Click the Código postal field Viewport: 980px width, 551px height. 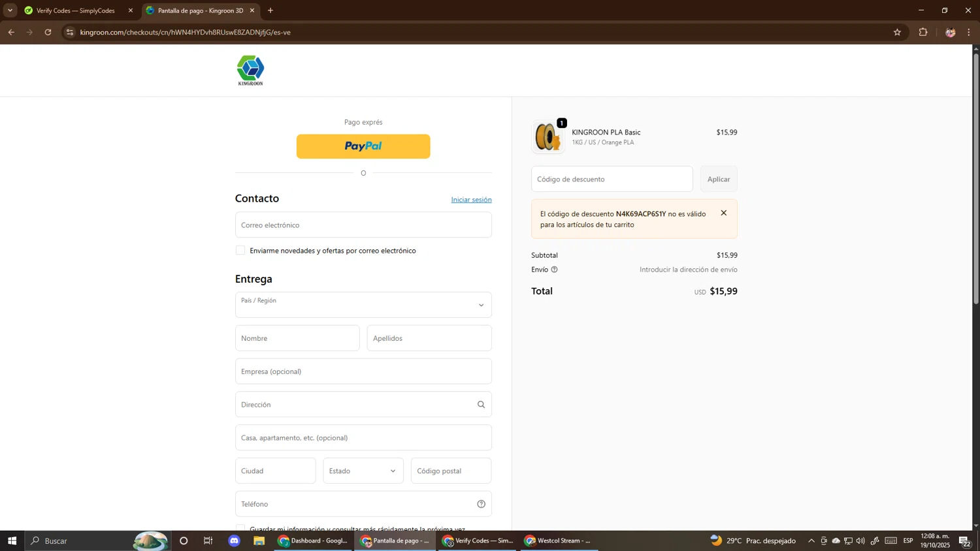[451, 471]
